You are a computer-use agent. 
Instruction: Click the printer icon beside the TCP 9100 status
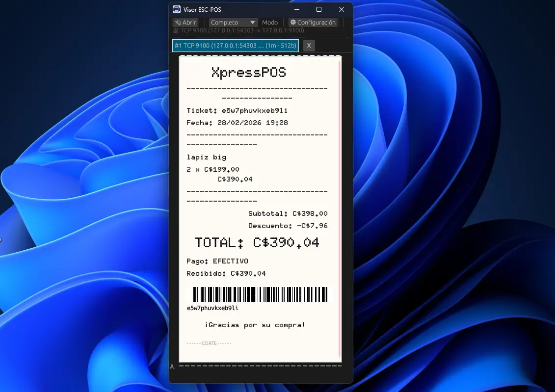point(176,30)
